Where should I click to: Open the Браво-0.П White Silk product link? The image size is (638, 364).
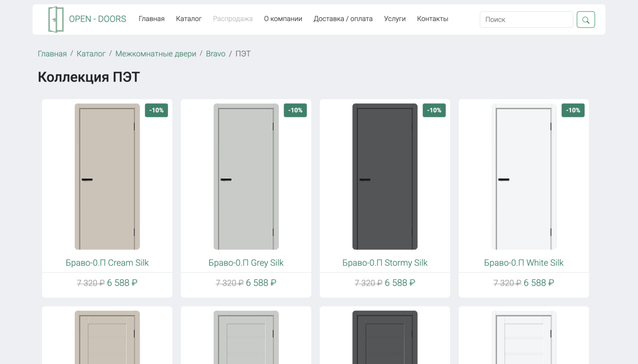pos(524,263)
